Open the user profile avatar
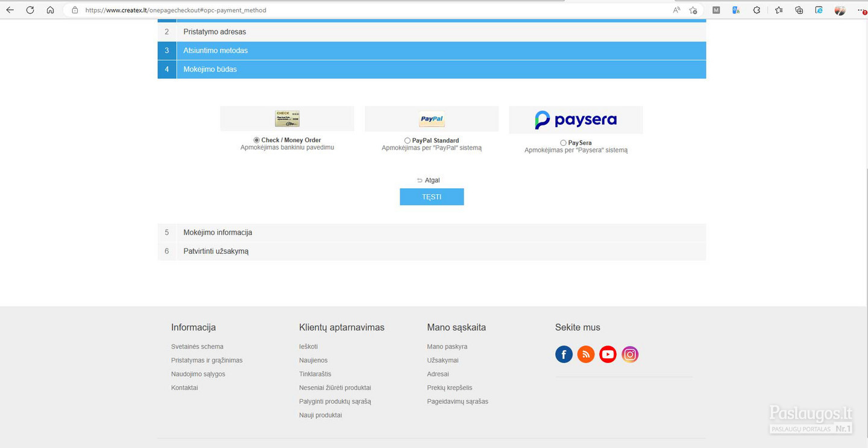 click(840, 10)
